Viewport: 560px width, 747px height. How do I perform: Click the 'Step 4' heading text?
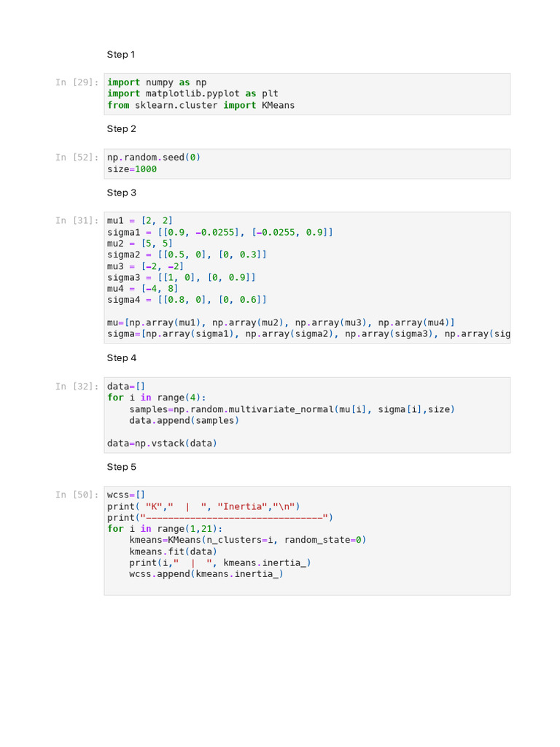(x=122, y=358)
